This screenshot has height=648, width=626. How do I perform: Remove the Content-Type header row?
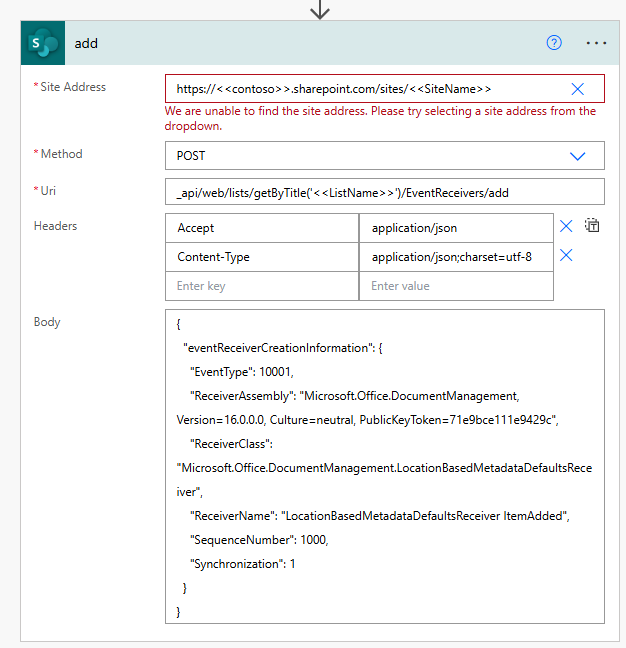[566, 255]
